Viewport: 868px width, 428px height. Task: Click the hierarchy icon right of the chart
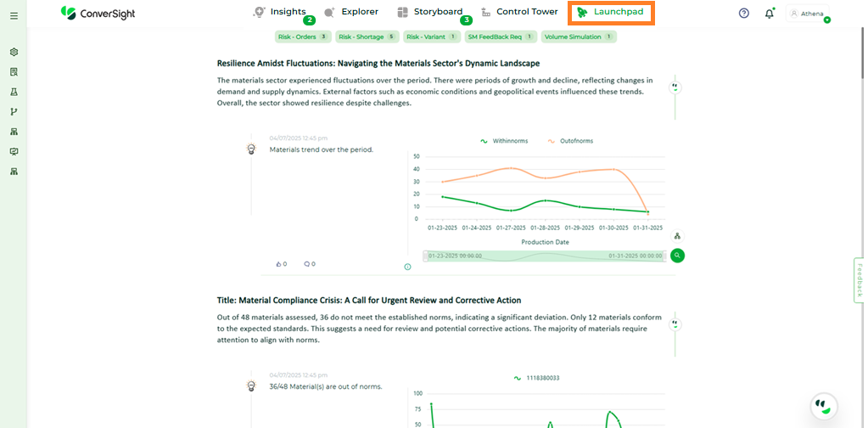[677, 236]
